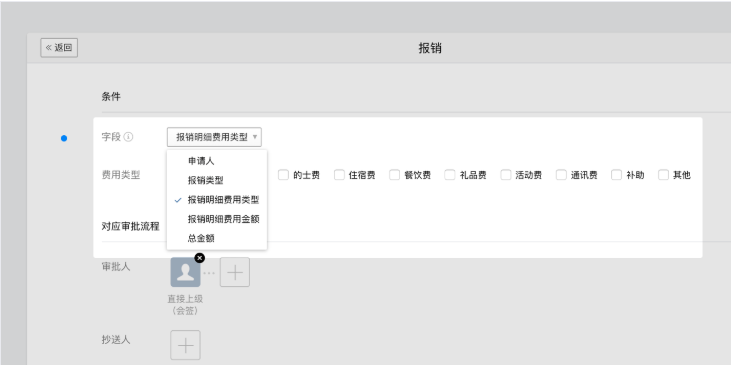Click the ellipsis between approver icons
The width and height of the screenshot is (731, 365).
[210, 273]
